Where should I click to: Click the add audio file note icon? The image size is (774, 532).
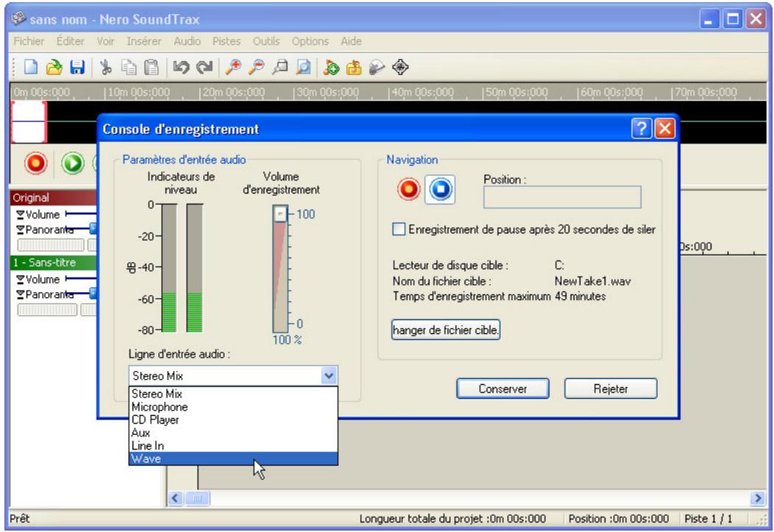tap(331, 67)
